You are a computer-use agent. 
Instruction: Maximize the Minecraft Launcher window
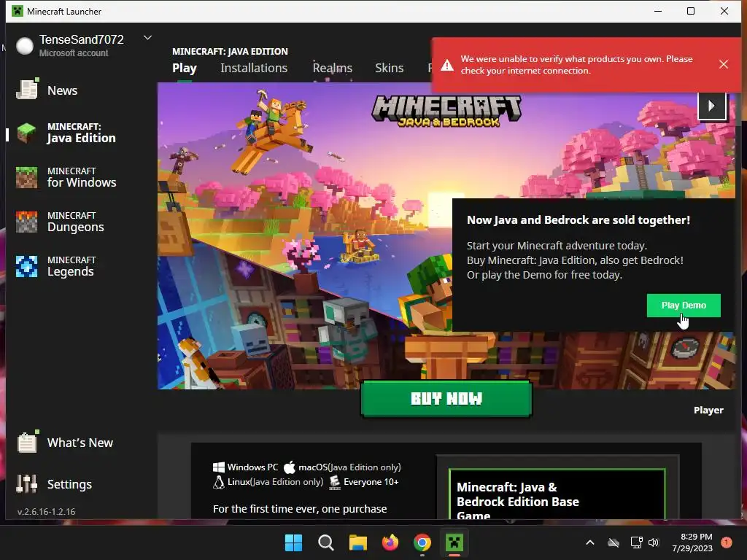[691, 11]
